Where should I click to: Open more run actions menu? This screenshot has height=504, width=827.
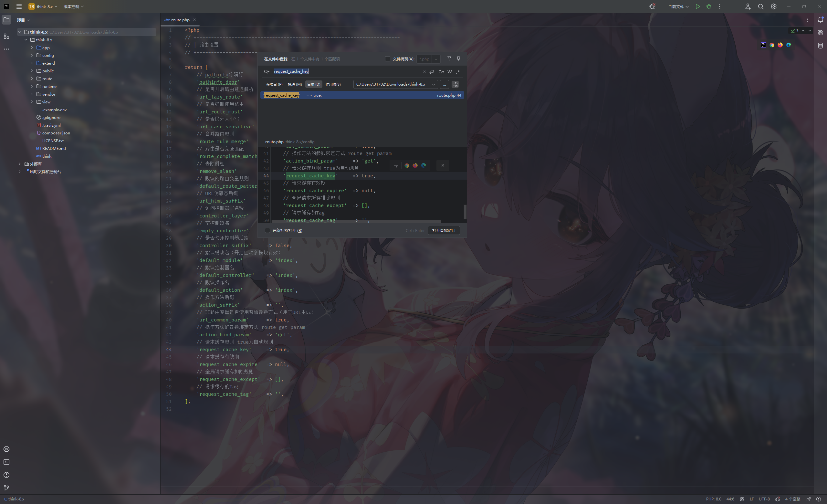[720, 6]
